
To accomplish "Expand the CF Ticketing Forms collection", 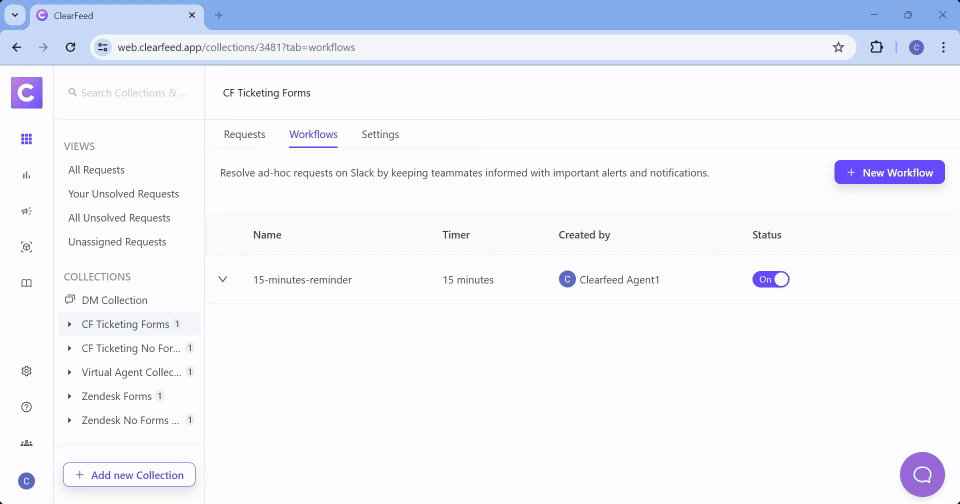I will pyautogui.click(x=69, y=324).
